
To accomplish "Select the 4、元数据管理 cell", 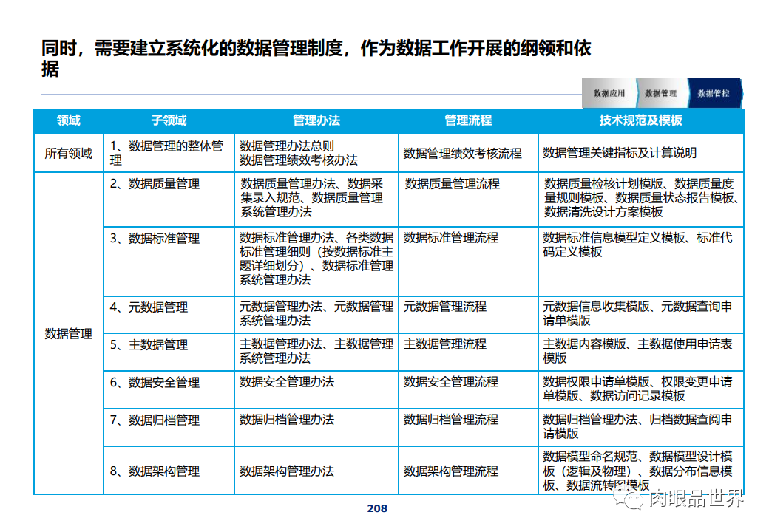I will pos(169,315).
